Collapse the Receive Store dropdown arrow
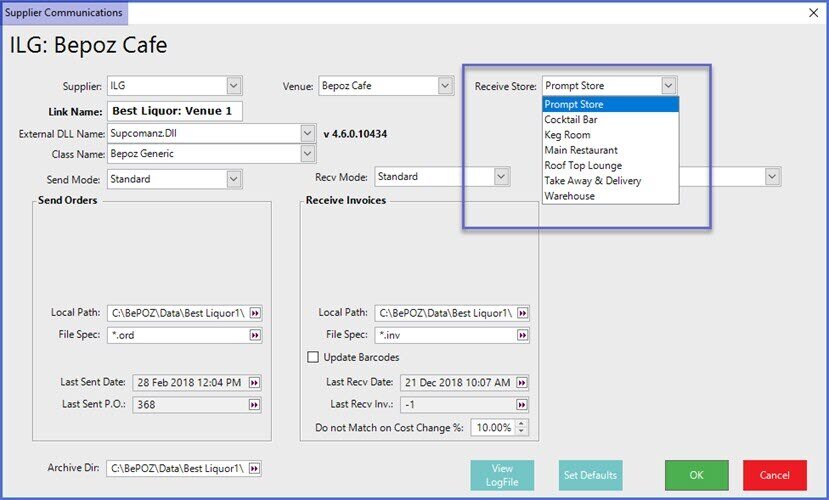The image size is (829, 500). (x=669, y=86)
